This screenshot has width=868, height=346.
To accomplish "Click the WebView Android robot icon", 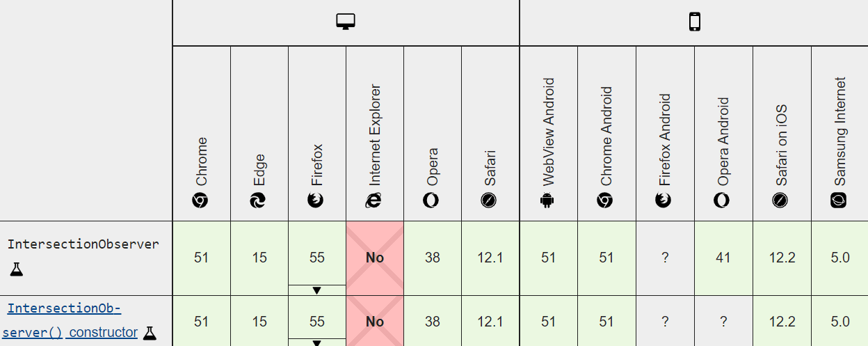I will pos(548,200).
